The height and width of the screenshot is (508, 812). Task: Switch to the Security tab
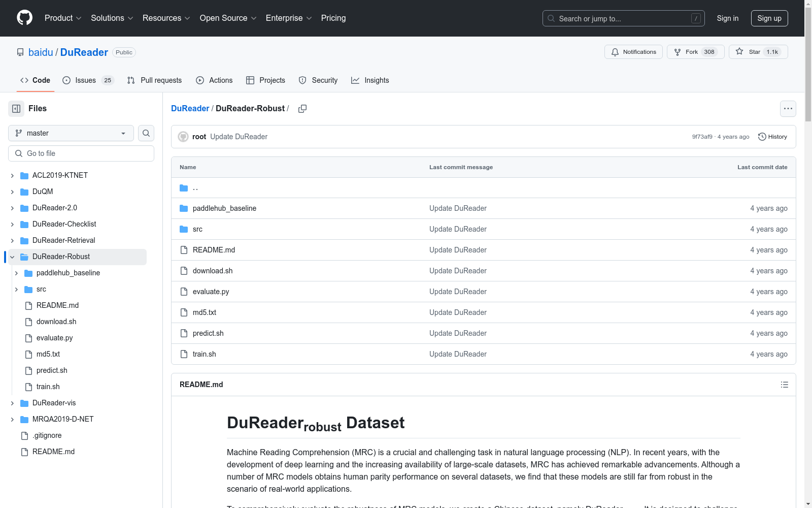318,80
